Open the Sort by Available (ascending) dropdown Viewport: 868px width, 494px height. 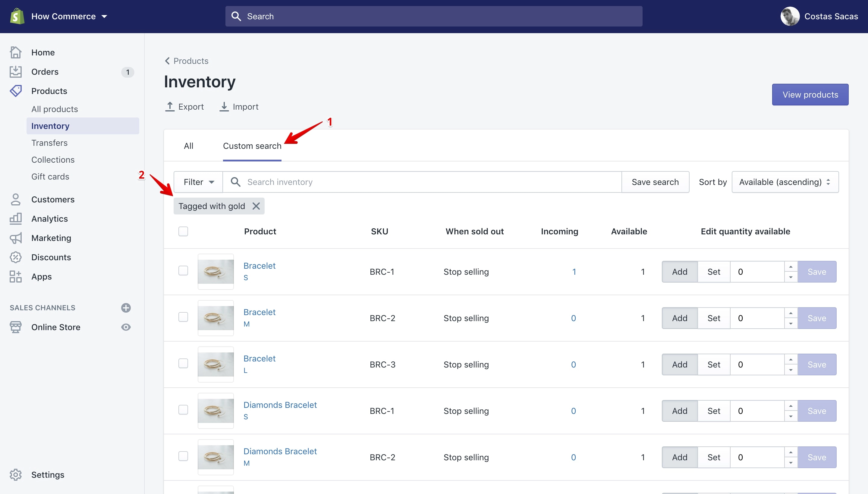[785, 182]
